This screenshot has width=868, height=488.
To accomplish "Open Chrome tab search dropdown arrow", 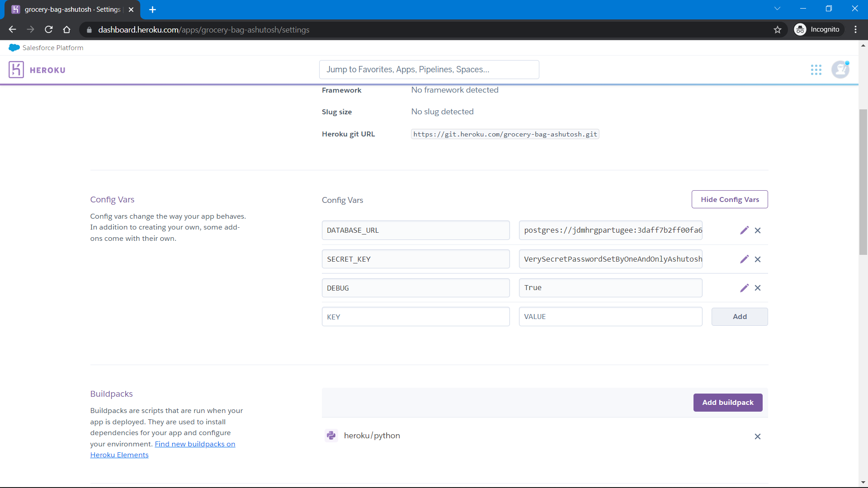I will [777, 9].
